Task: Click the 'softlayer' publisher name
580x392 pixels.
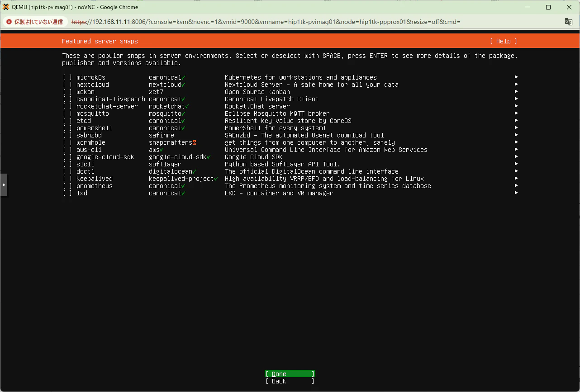Action: 165,164
